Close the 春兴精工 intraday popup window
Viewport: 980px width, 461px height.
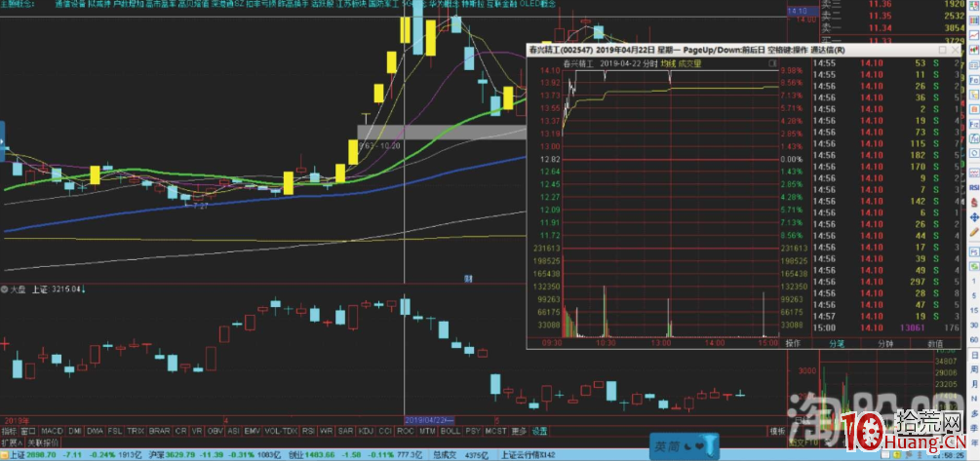click(x=955, y=50)
